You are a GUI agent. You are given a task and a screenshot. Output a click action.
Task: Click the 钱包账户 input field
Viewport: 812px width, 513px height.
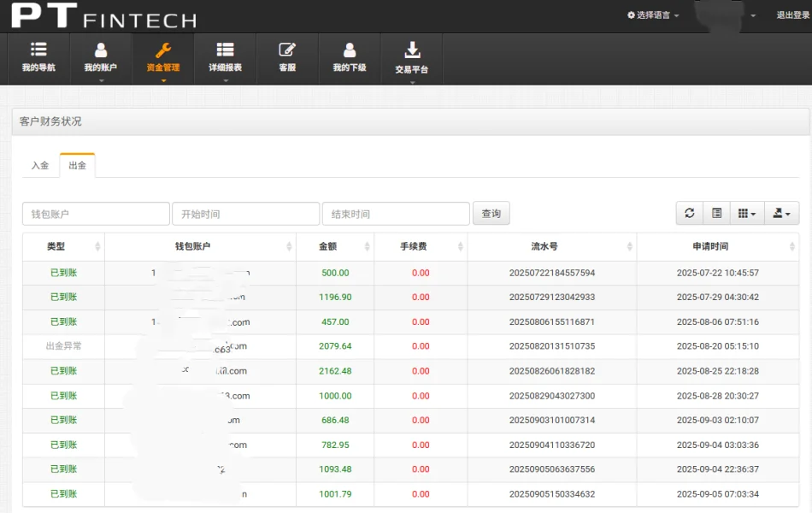(96, 214)
